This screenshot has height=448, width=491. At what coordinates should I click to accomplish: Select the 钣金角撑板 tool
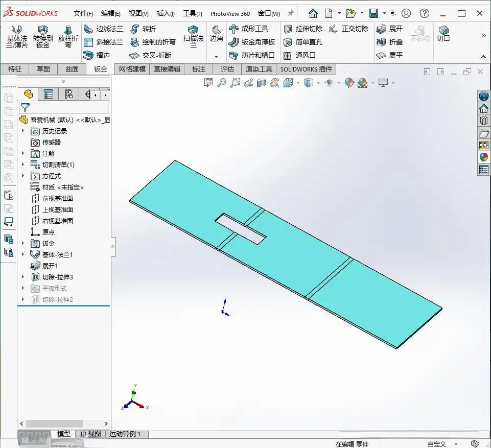[x=252, y=42]
